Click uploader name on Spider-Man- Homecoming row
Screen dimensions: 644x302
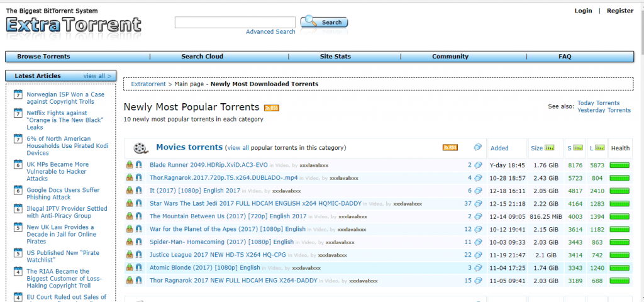340,242
